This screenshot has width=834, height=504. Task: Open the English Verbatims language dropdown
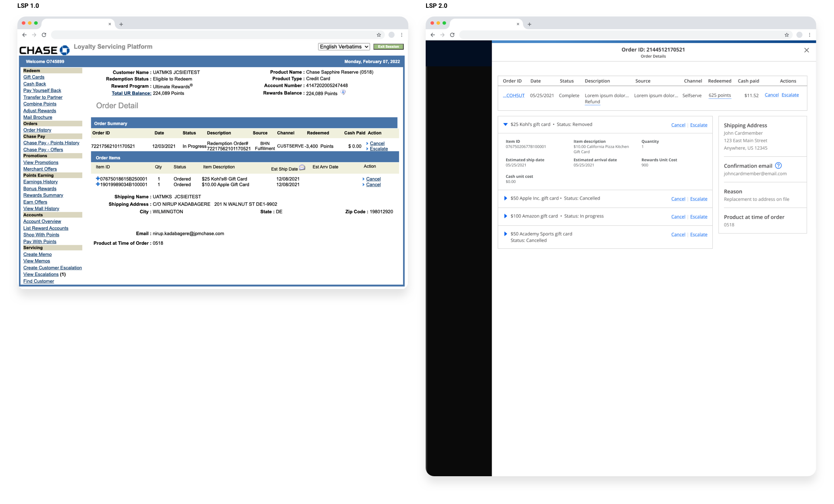pyautogui.click(x=344, y=46)
